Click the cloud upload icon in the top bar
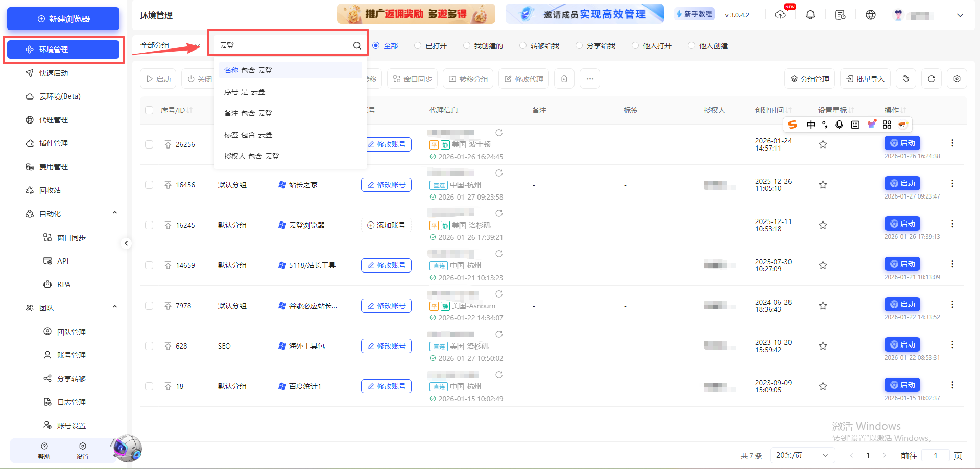Screen dimensions: 980x469 tap(781, 14)
